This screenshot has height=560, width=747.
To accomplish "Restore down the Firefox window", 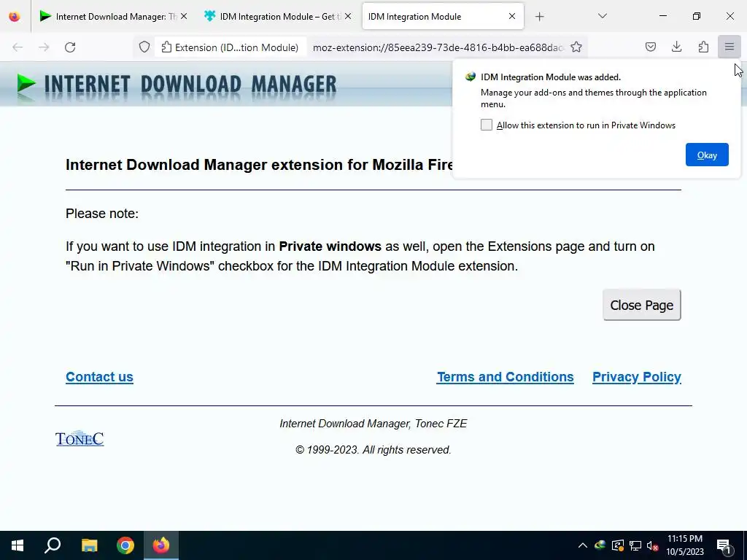I will click(697, 16).
